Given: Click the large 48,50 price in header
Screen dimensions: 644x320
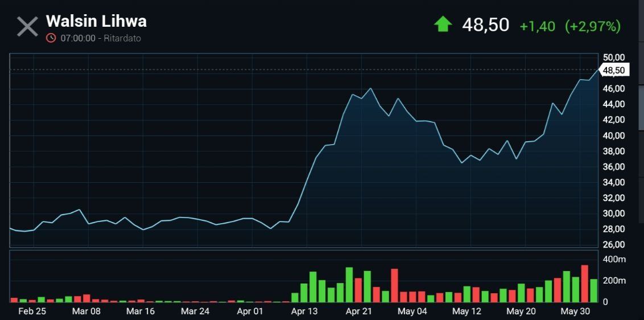Looking at the screenshot, I should point(485,25).
